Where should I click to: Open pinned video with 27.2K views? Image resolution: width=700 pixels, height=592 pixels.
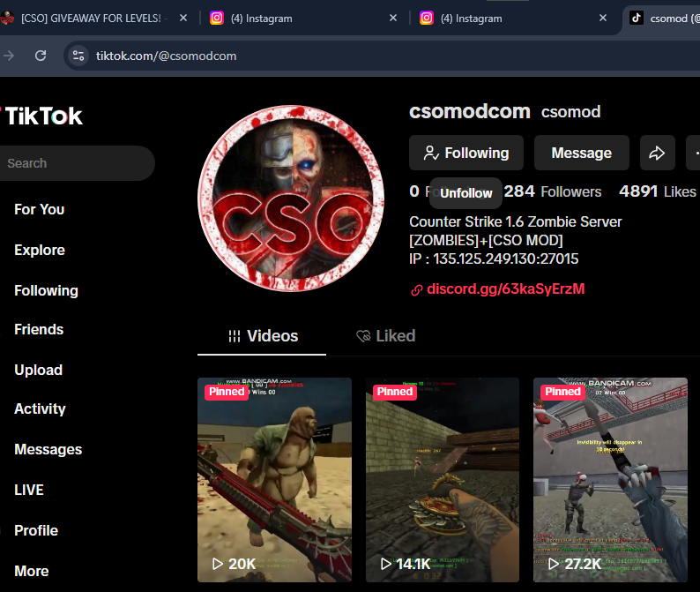(610, 480)
